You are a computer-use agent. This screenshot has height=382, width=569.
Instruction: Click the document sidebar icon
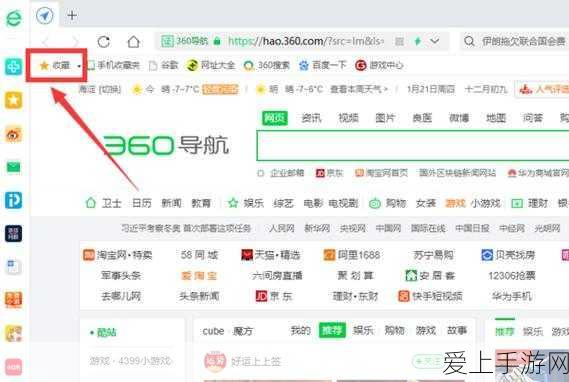click(13, 267)
